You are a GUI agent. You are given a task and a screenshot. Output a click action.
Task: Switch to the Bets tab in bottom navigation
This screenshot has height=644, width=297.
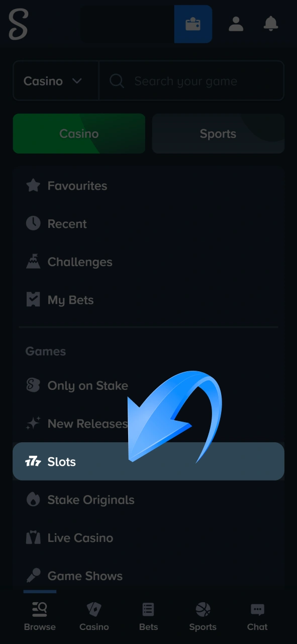pos(148,615)
